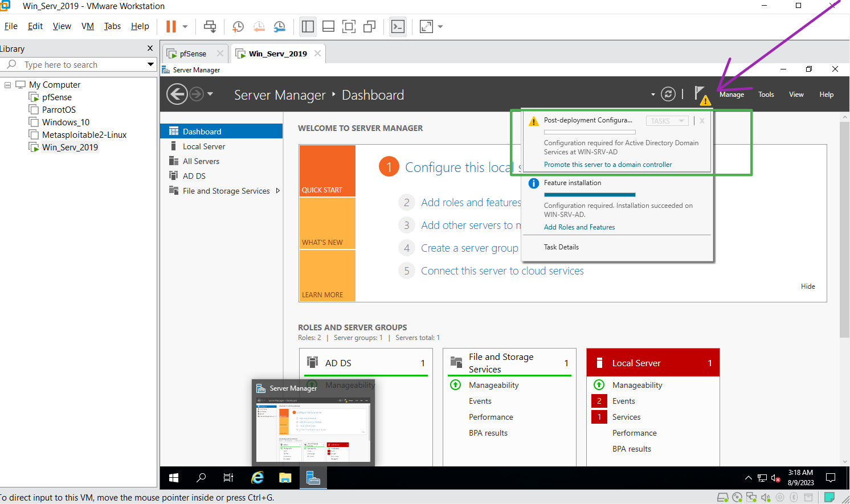850x504 pixels.
Task: Dismiss the Post-deployment notification with X
Action: 702,121
